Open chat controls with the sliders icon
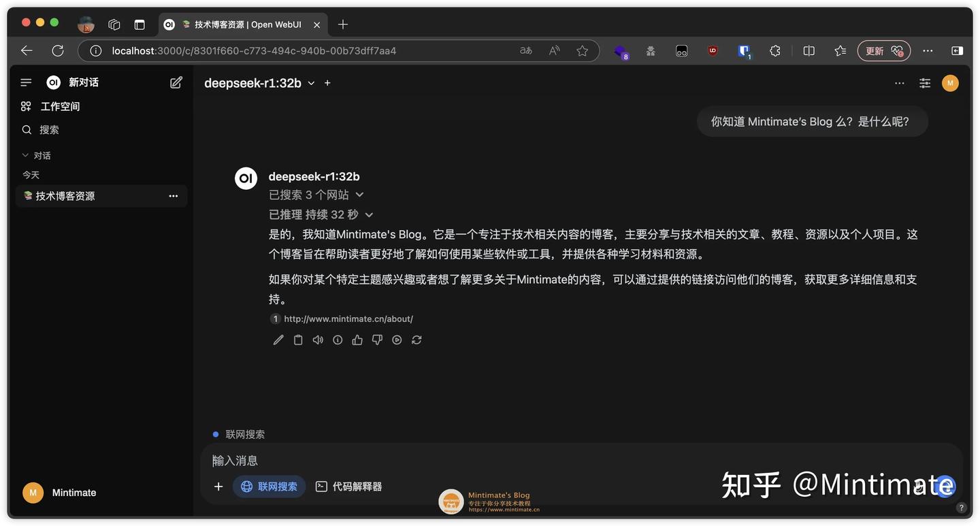The width and height of the screenshot is (980, 526). pos(924,82)
